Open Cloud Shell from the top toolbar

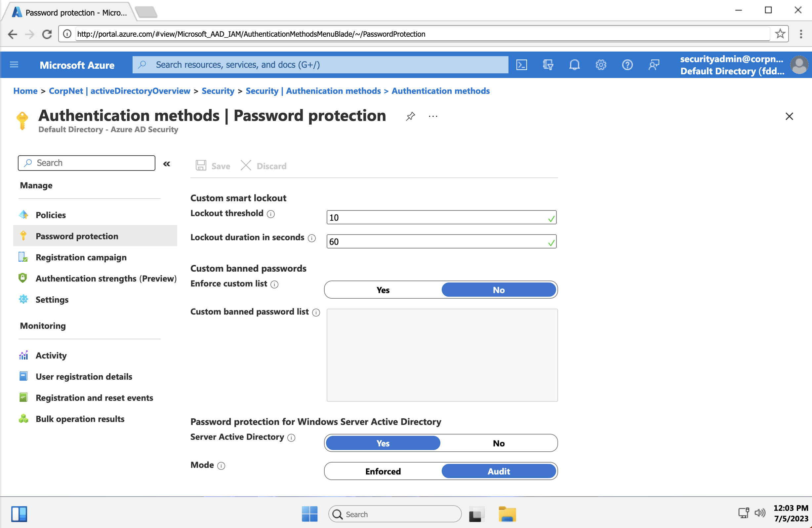coord(522,64)
